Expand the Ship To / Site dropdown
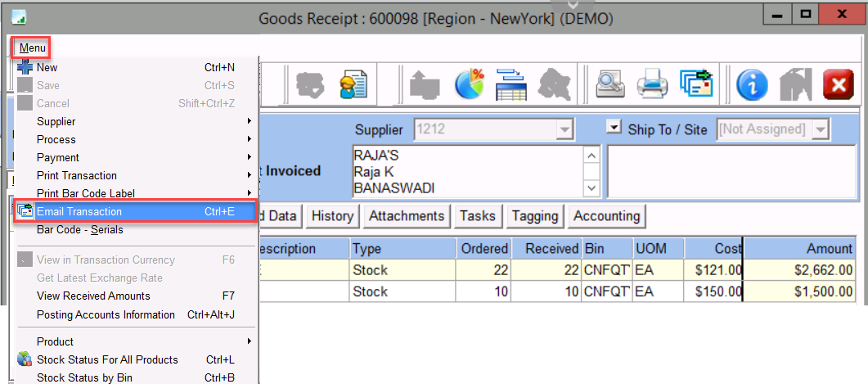The width and height of the screenshot is (868, 384). point(821,129)
